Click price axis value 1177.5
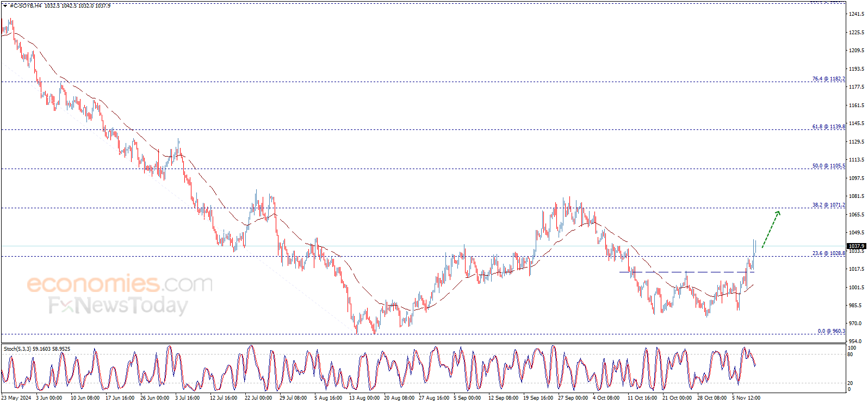The image size is (868, 404). (x=857, y=87)
